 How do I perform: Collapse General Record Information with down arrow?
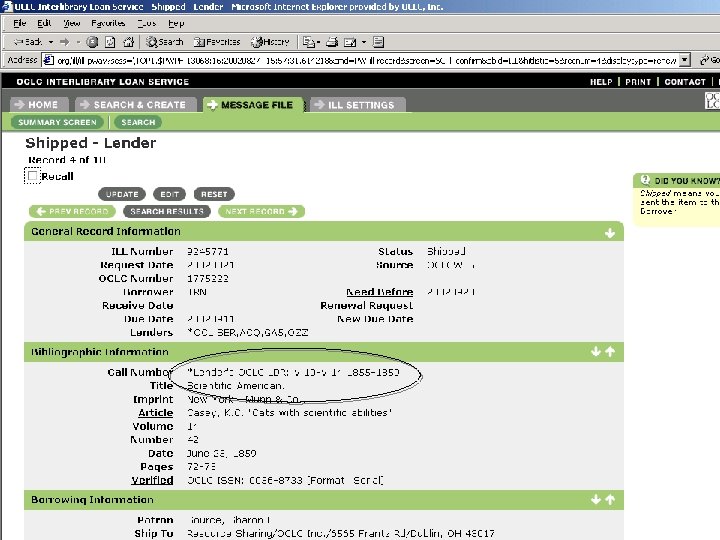click(610, 233)
